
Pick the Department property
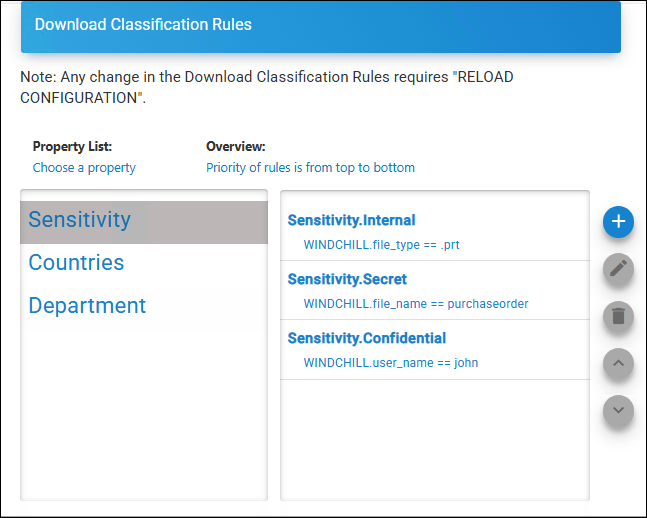coord(144,306)
